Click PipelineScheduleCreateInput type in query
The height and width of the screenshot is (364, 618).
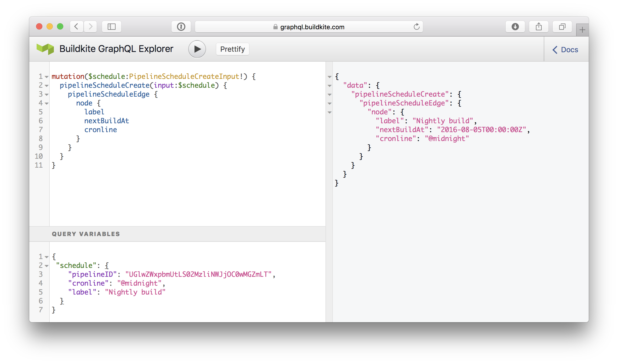[x=184, y=76]
